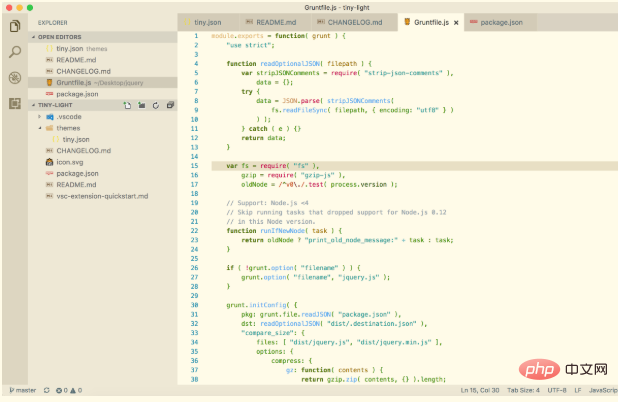Click the EXPLORER panel title
Viewport: 618px width, 402px height.
pos(53,23)
